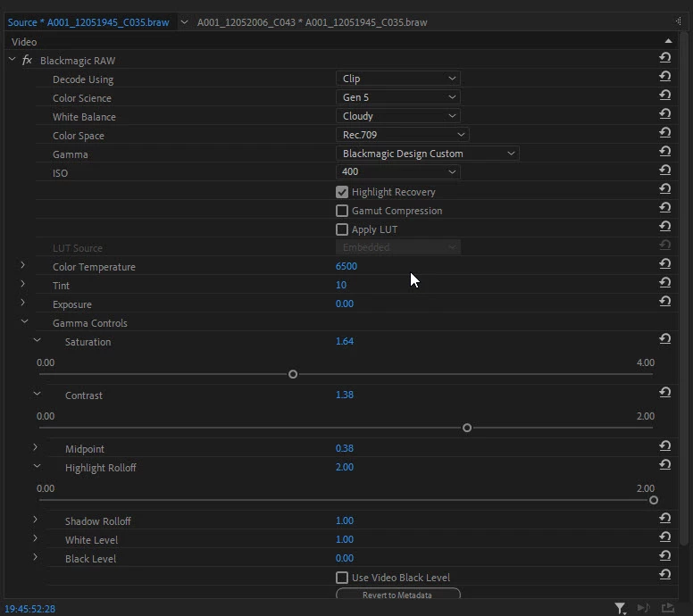Viewport: 693px width, 616px height.
Task: Expand the Tint parameter
Action: tap(23, 284)
